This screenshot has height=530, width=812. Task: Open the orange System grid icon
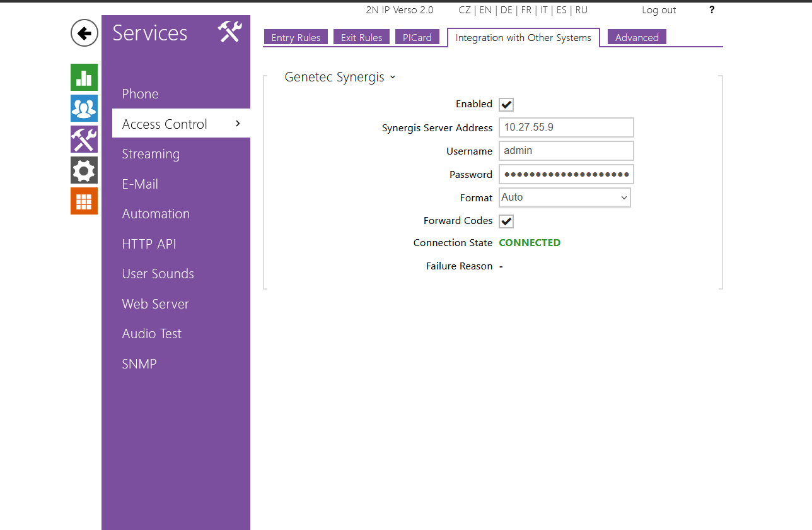[x=84, y=201]
